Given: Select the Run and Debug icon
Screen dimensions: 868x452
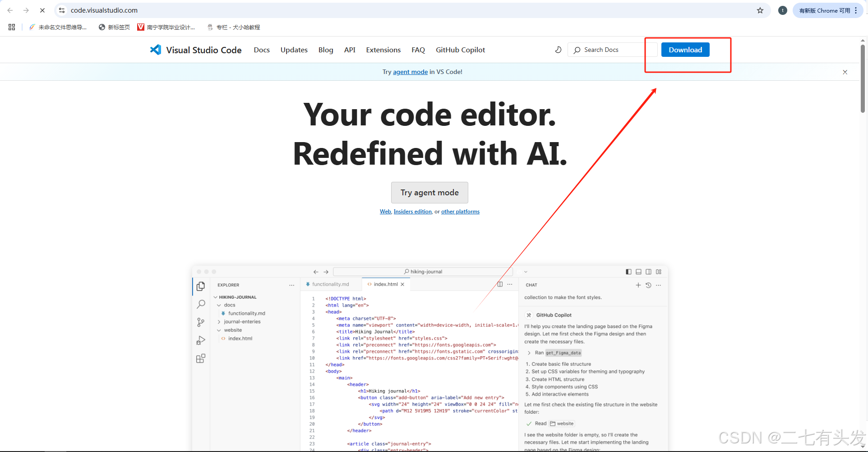Looking at the screenshot, I should click(x=201, y=341).
